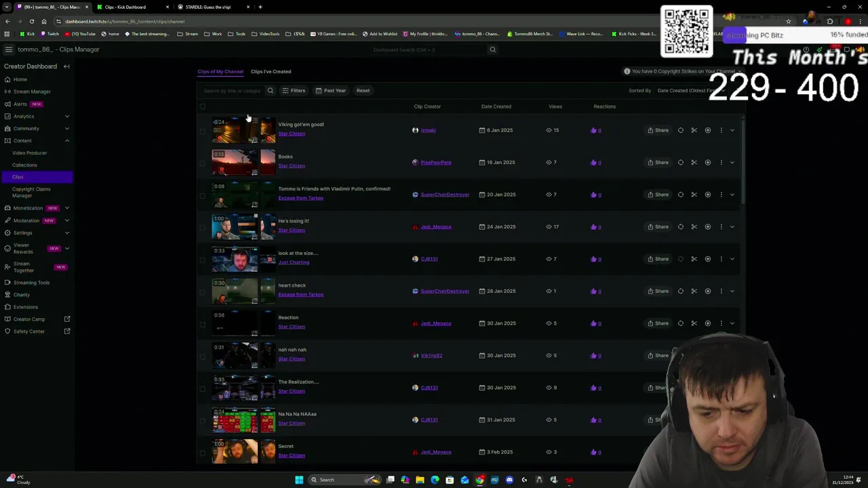This screenshot has height=488, width=868.
Task: Open the Past Year date filter
Action: [330, 91]
